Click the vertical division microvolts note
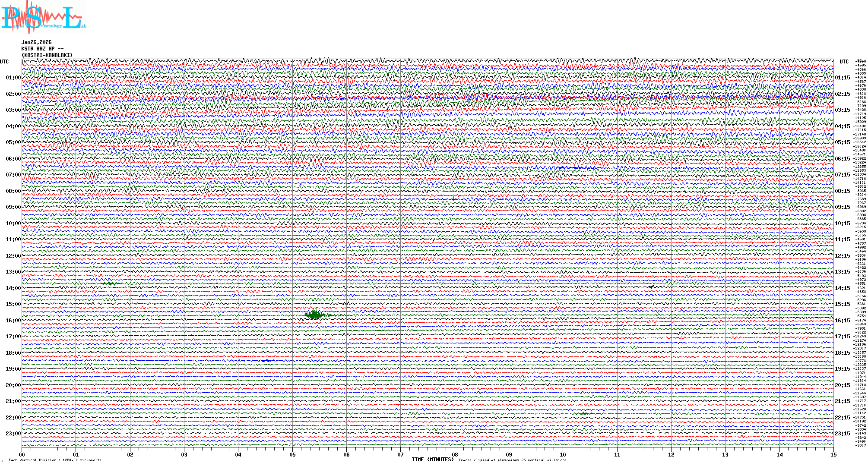Image resolution: width=868 pixels, height=466 pixels. click(55, 460)
